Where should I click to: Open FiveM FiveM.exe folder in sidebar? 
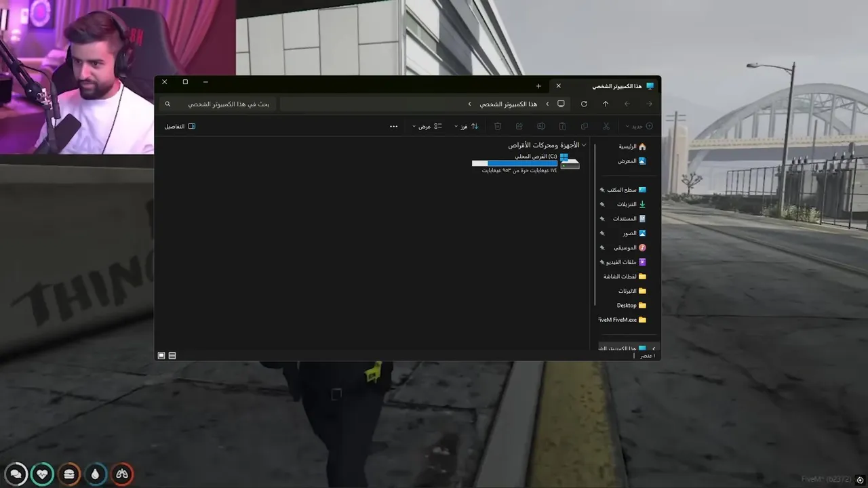[623, 320]
